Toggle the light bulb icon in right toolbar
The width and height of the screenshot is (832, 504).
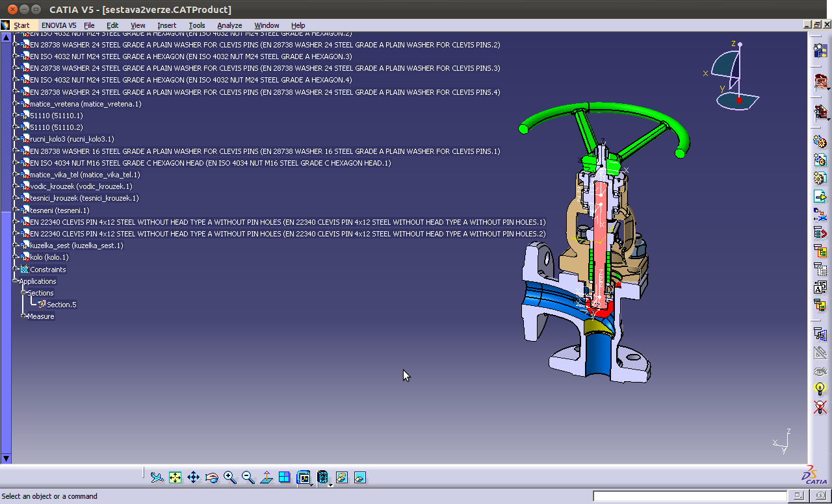820,389
